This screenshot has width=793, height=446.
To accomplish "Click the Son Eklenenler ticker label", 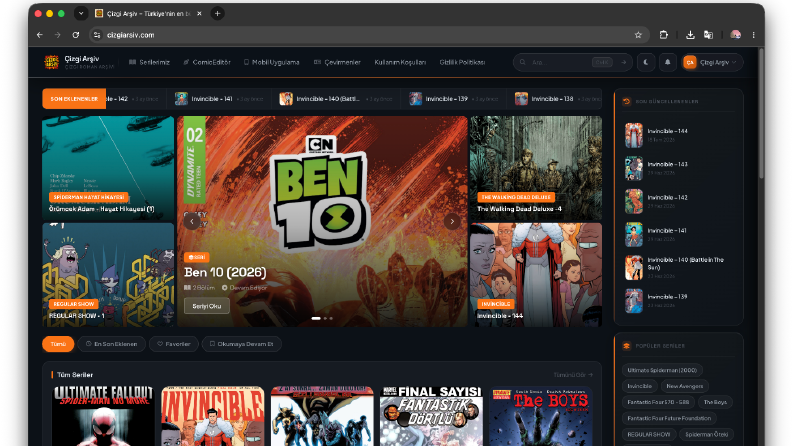I will tap(74, 99).
